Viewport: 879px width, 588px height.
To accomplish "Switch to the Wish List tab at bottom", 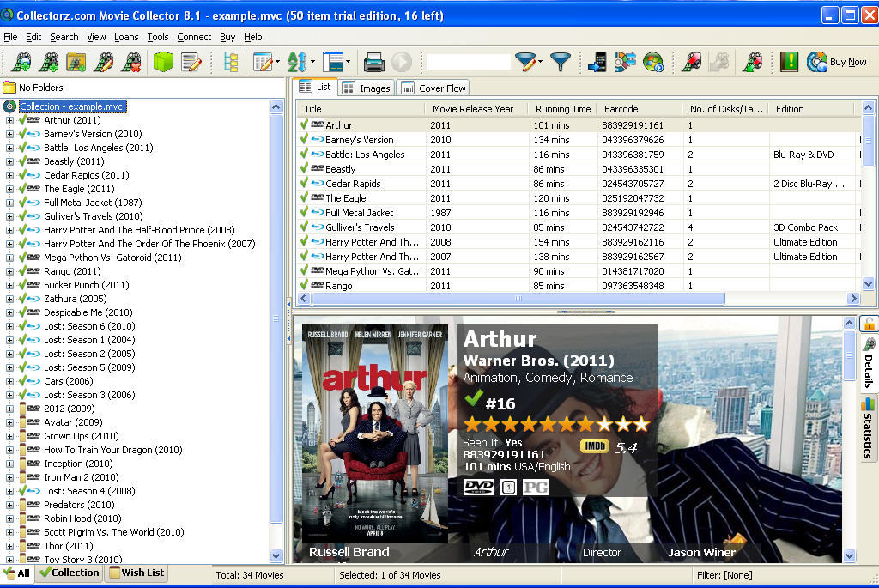I will tap(136, 573).
